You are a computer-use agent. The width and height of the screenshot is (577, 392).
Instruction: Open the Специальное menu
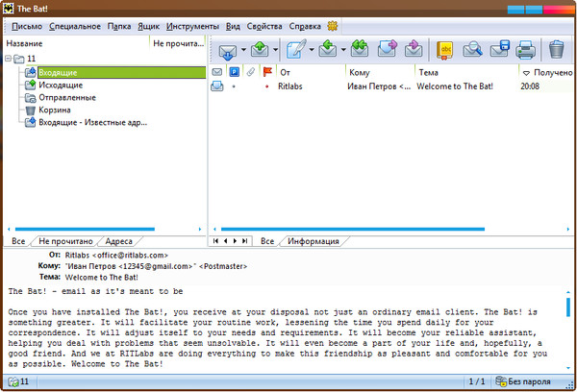[x=75, y=27]
